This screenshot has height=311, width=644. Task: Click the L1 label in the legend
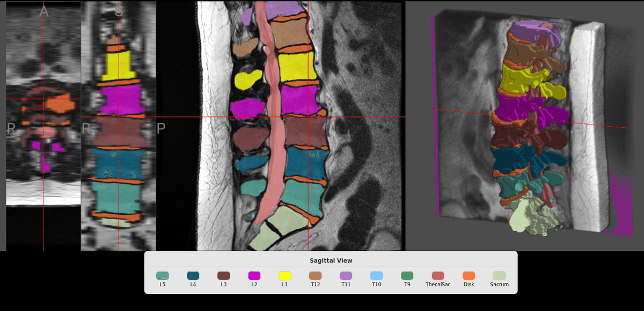point(284,285)
